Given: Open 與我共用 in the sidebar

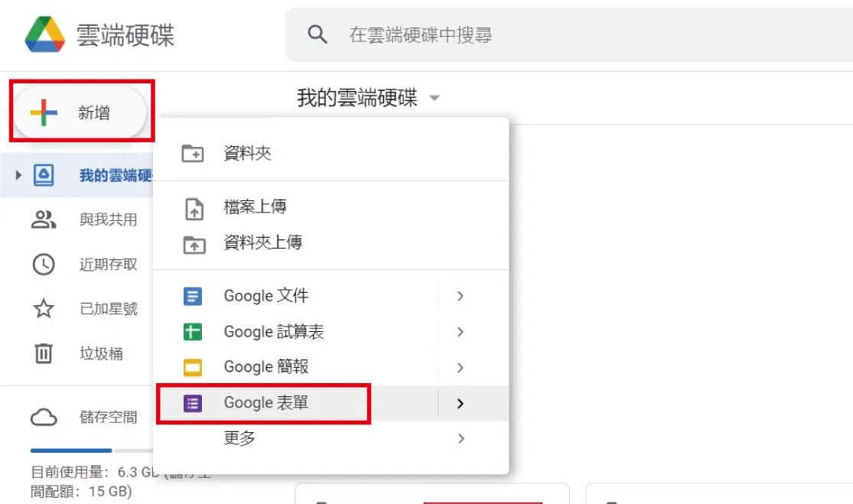Looking at the screenshot, I should [109, 219].
